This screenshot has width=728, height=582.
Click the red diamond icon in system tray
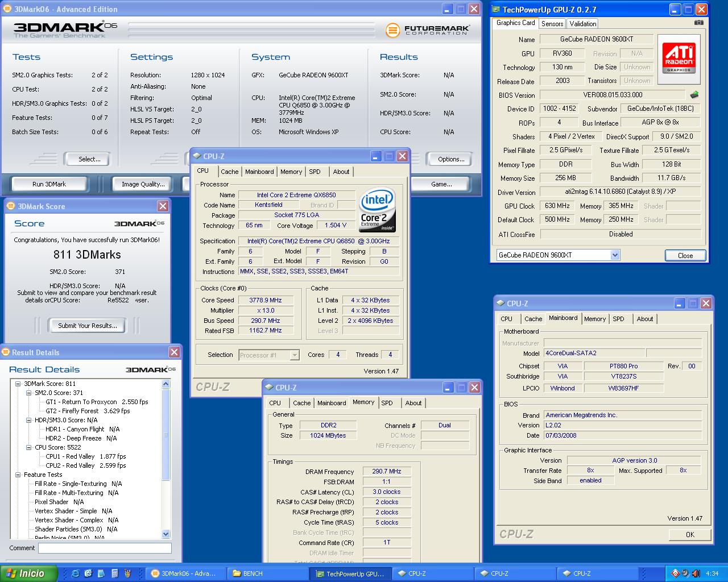[675, 573]
